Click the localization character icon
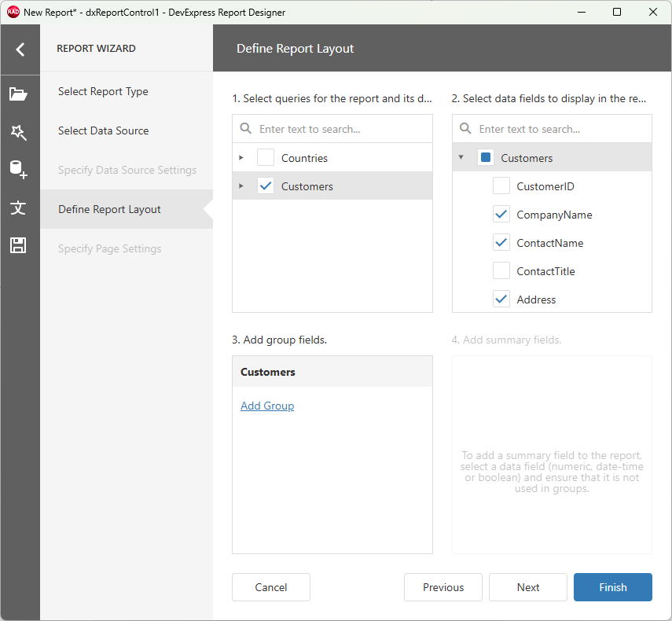This screenshot has width=672, height=621. pos(18,208)
